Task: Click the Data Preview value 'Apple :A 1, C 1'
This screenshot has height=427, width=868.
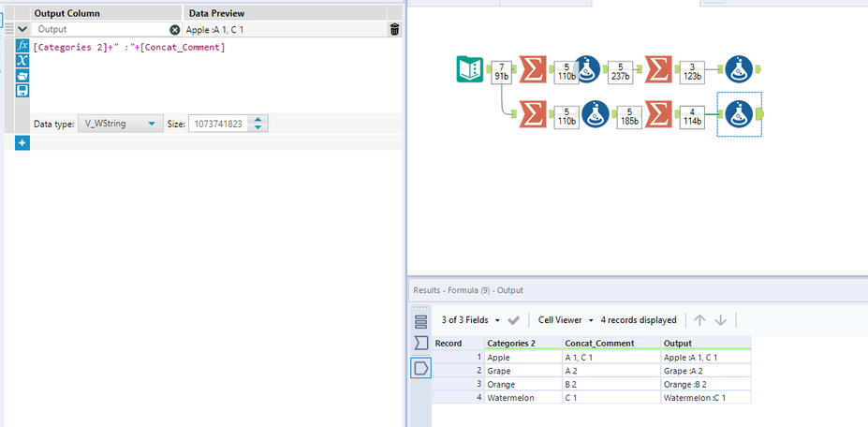Action: click(215, 30)
